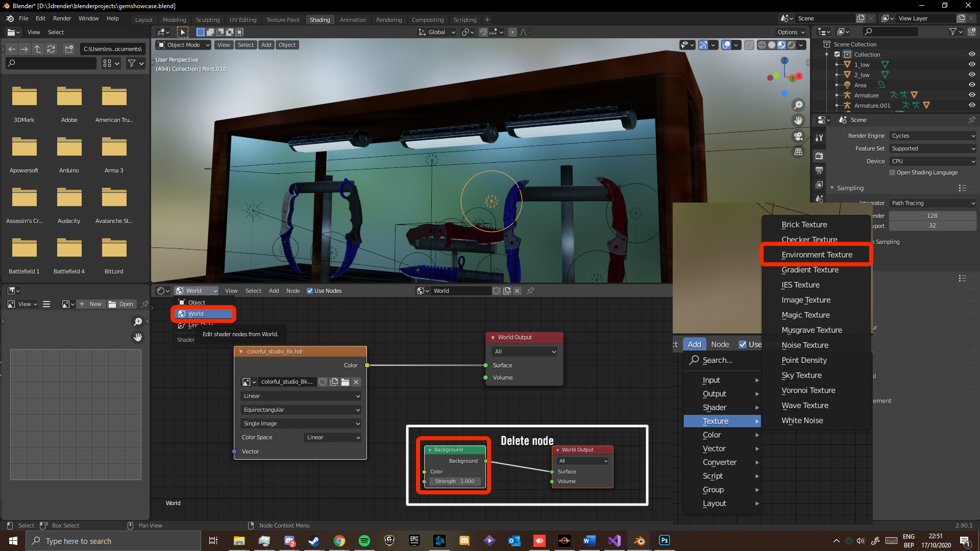Open Spotify from the taskbar
The height and width of the screenshot is (551, 980).
click(x=364, y=541)
